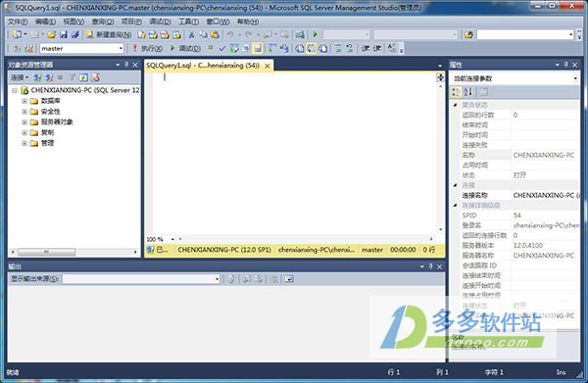The width and height of the screenshot is (588, 383).
Task: Click the Object Explorer horizontal scrollbar
Action: [74, 252]
